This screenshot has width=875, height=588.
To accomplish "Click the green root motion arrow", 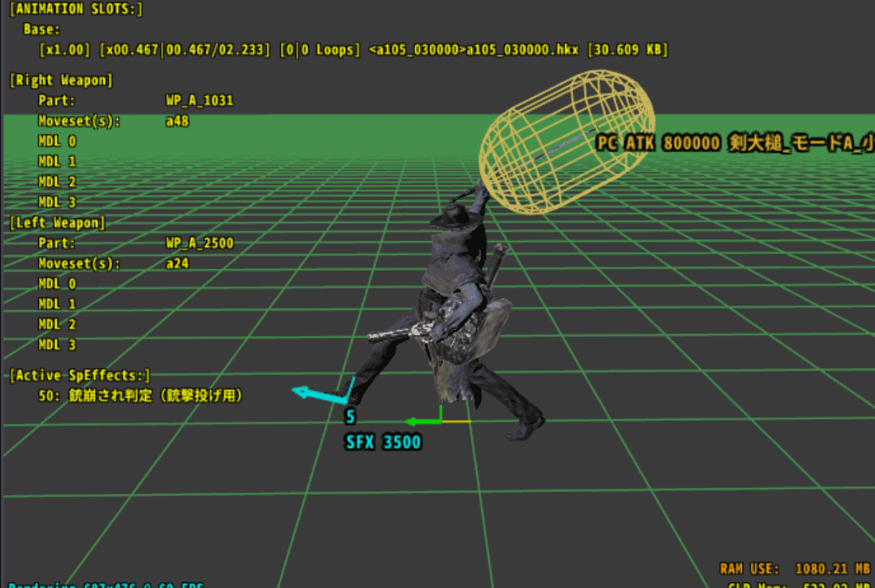I will click(424, 421).
